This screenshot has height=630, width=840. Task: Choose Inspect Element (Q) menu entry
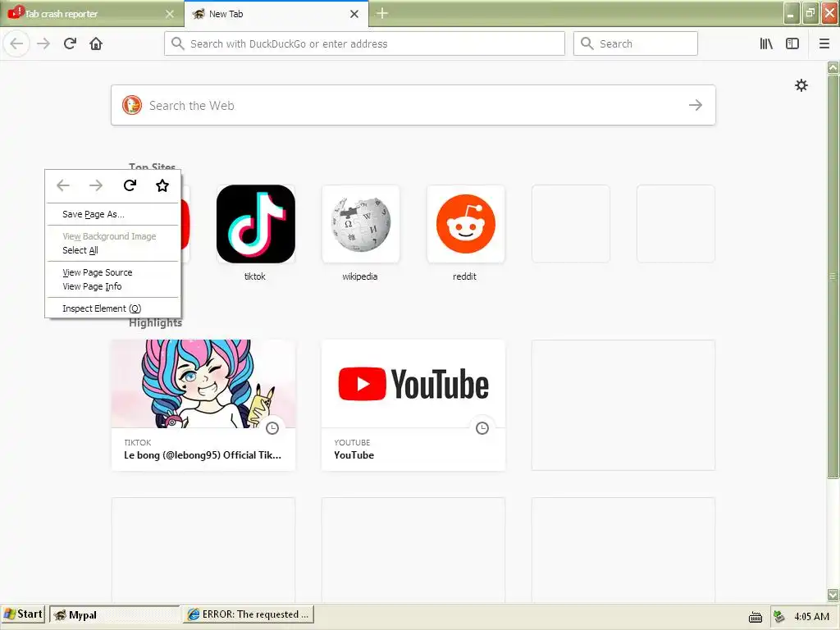tap(113, 308)
